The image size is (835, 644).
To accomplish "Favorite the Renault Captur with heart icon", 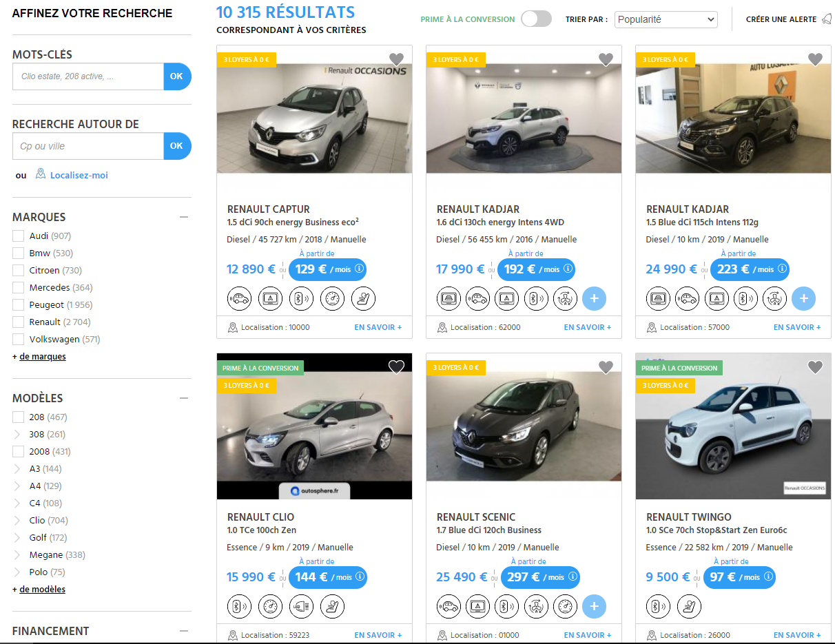I will click(396, 59).
